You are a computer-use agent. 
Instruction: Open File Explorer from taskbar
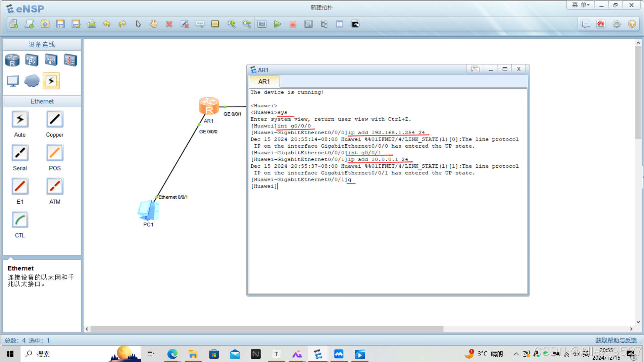[x=193, y=354]
